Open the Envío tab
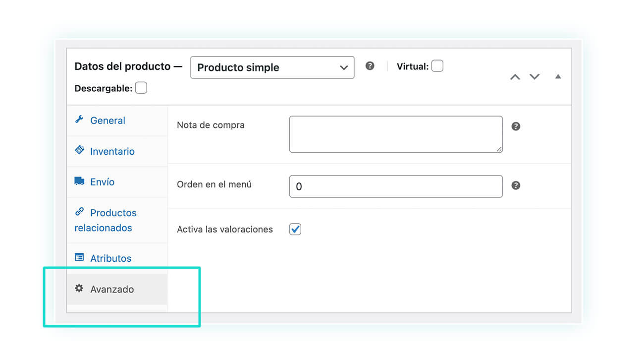 coord(117,182)
